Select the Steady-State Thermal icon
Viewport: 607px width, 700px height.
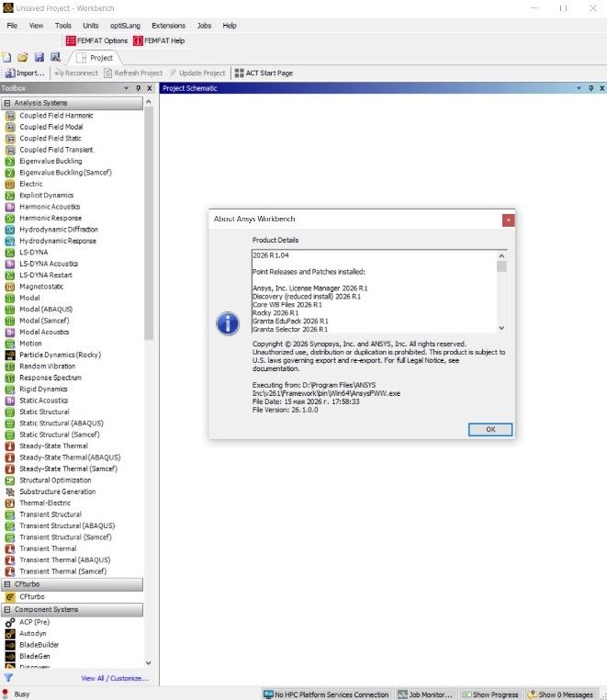10,446
